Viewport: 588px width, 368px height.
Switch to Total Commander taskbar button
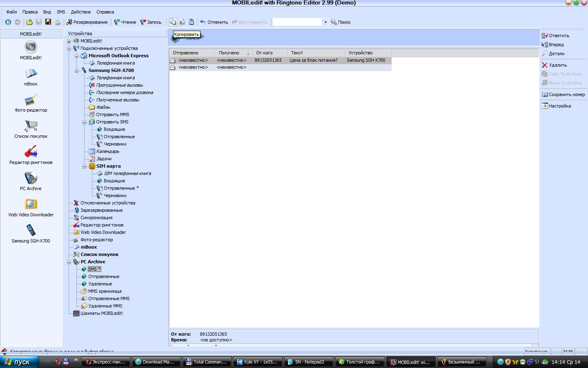tap(207, 362)
